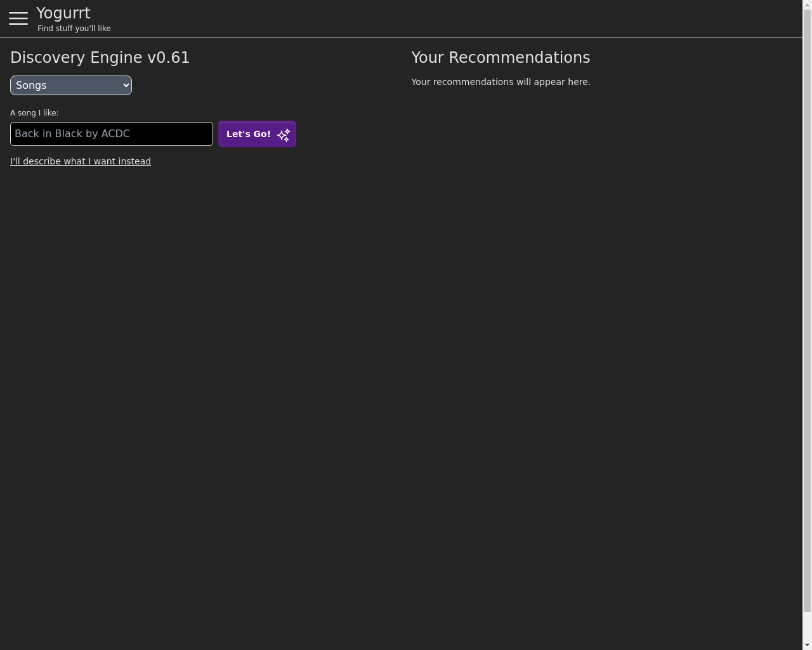Viewport: 812px width, 650px height.
Task: Click the Let's Go! button
Action: point(257,134)
